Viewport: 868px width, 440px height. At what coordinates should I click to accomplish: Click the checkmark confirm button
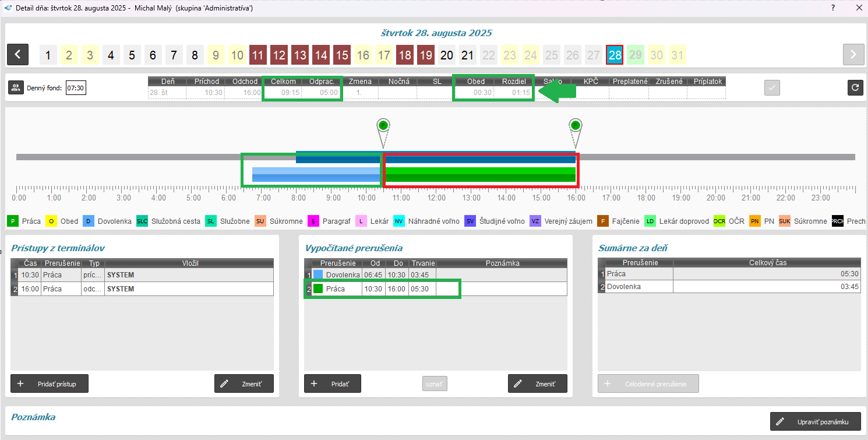click(x=772, y=87)
